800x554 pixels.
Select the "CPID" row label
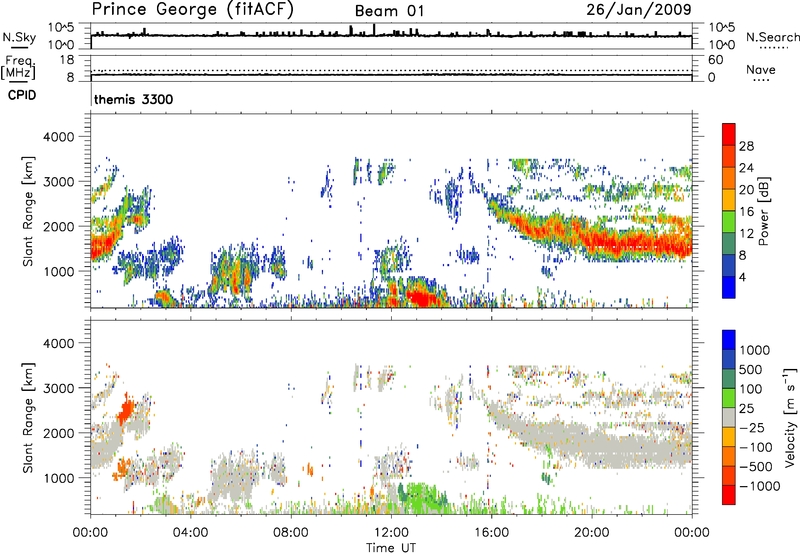coord(21,95)
